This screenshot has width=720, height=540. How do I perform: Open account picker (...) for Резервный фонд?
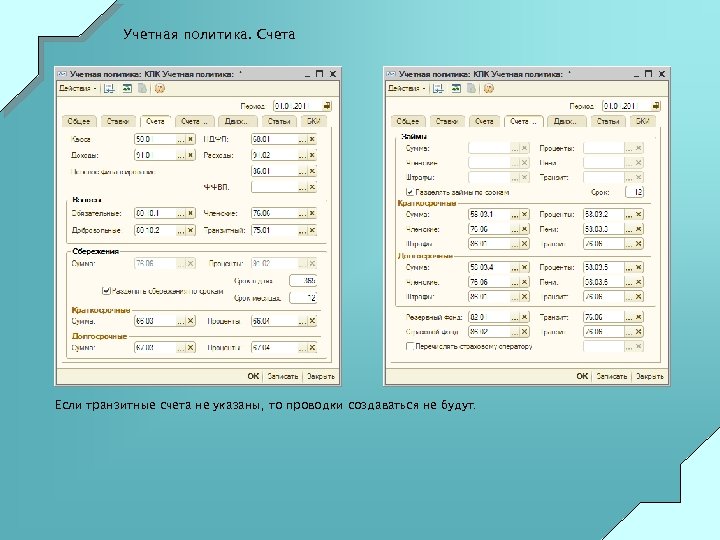coord(515,317)
